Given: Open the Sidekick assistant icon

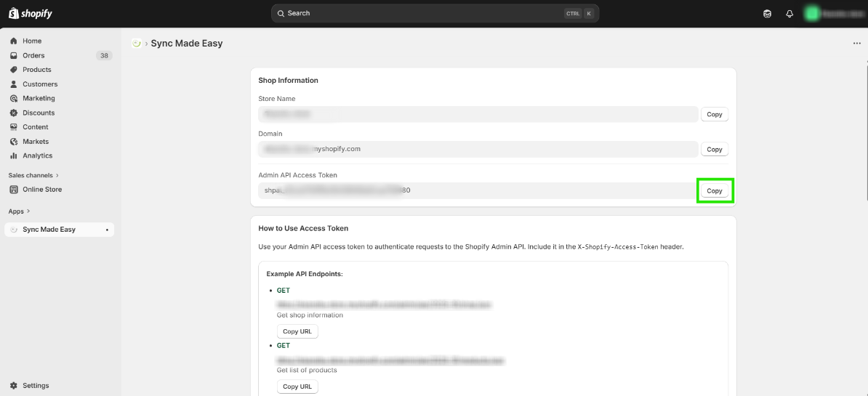Looking at the screenshot, I should (767, 14).
